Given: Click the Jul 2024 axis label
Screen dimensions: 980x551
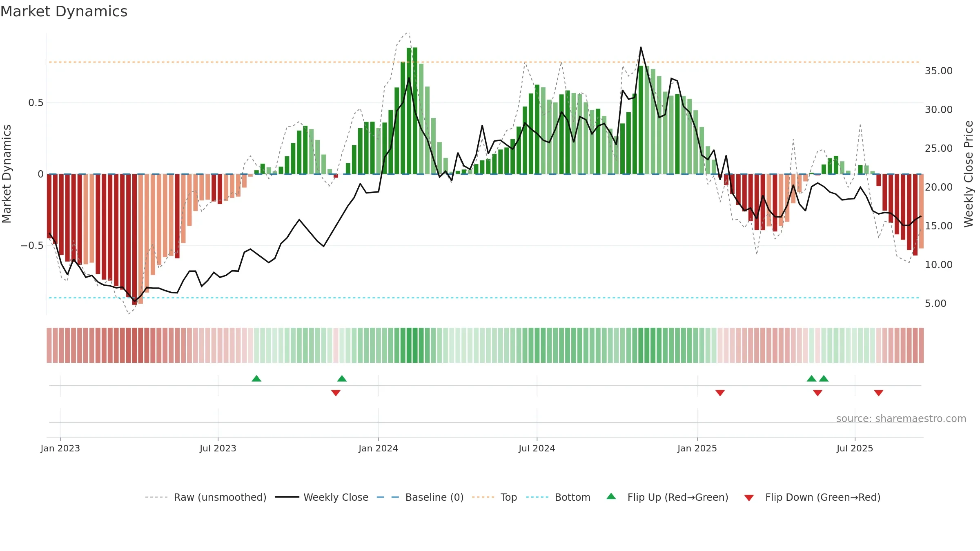Looking at the screenshot, I should pyautogui.click(x=537, y=448).
